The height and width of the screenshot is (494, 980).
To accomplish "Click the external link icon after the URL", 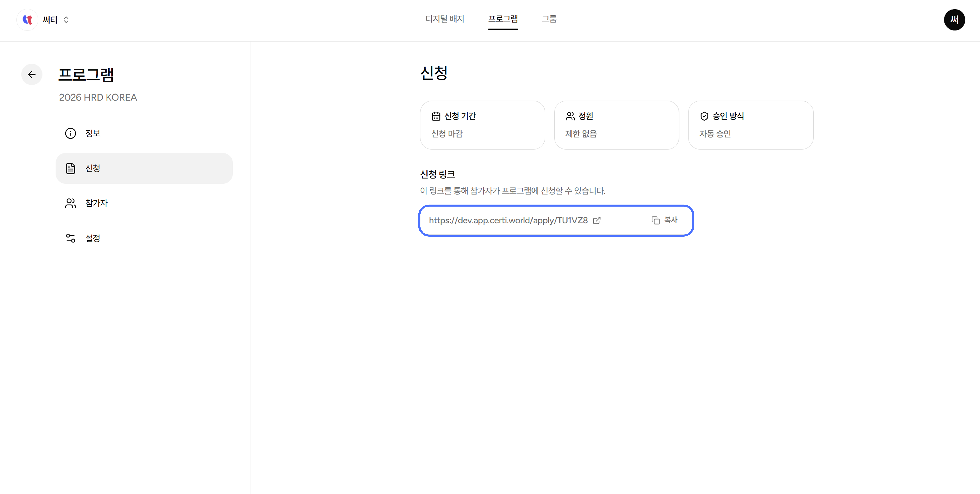I will click(x=597, y=220).
